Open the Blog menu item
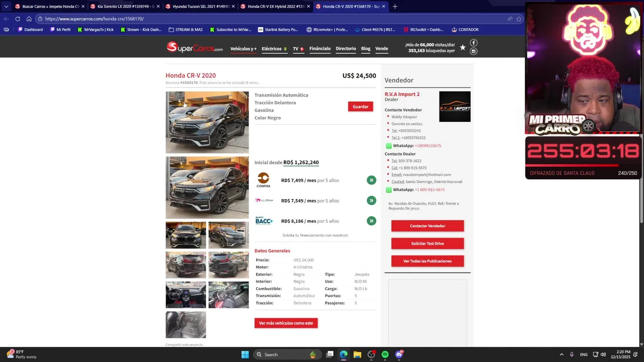644x362 pixels. coord(366,49)
